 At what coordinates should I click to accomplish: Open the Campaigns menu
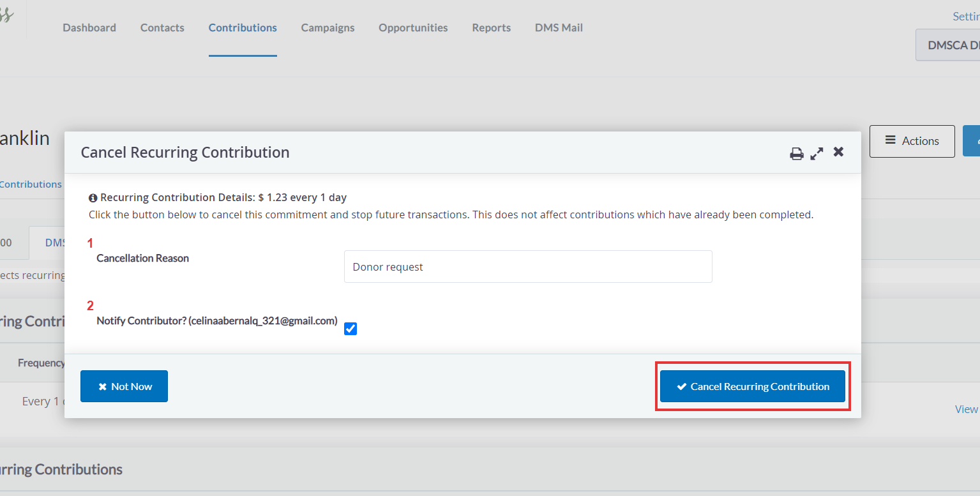pos(328,28)
